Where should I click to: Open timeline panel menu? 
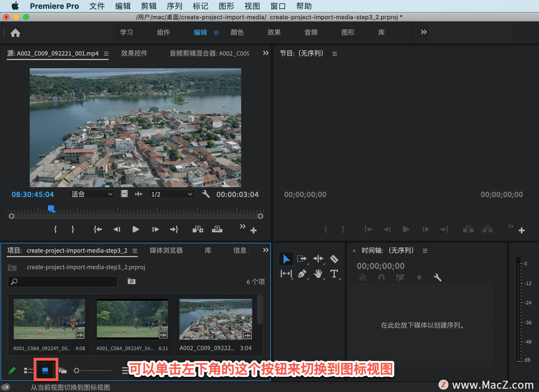(x=425, y=251)
